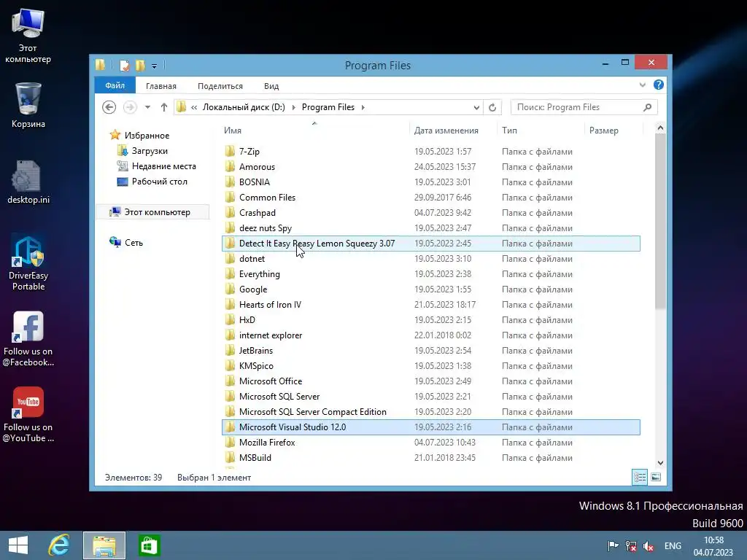This screenshot has height=560, width=747.
Task: Click Локальный диск (D:) breadcrumb
Action: (x=244, y=107)
